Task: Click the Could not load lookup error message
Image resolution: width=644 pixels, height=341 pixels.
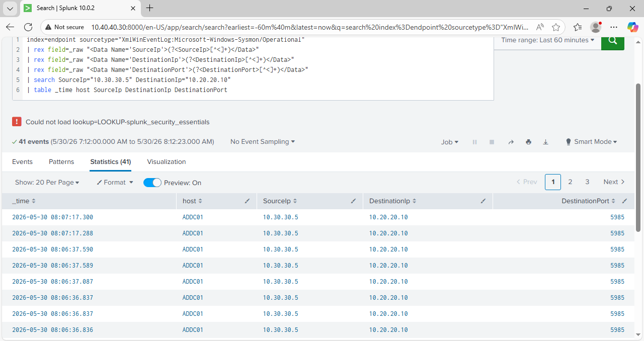Action: 118,122
